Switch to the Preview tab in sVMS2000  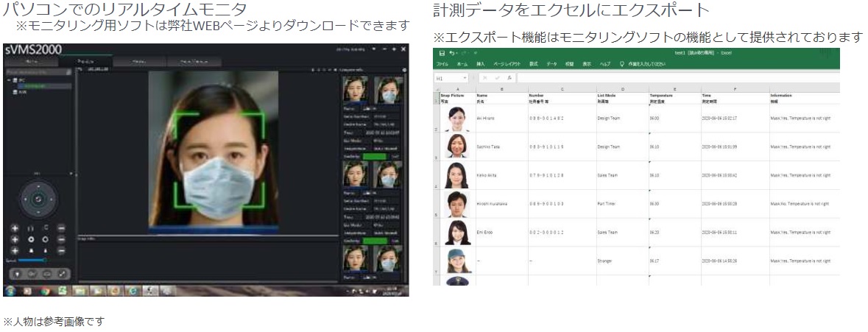coord(85,62)
